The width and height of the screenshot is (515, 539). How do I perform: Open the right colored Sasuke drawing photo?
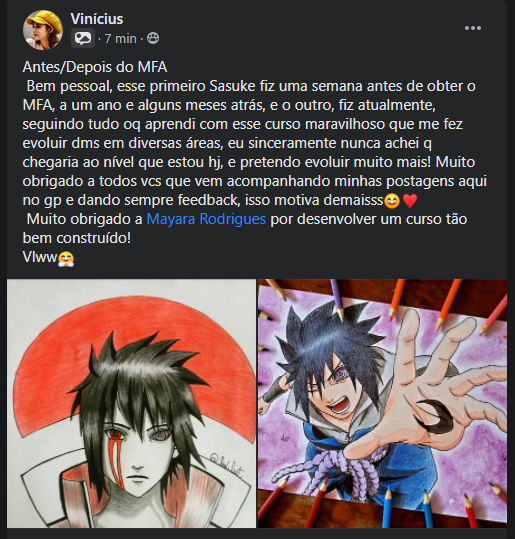click(x=383, y=403)
